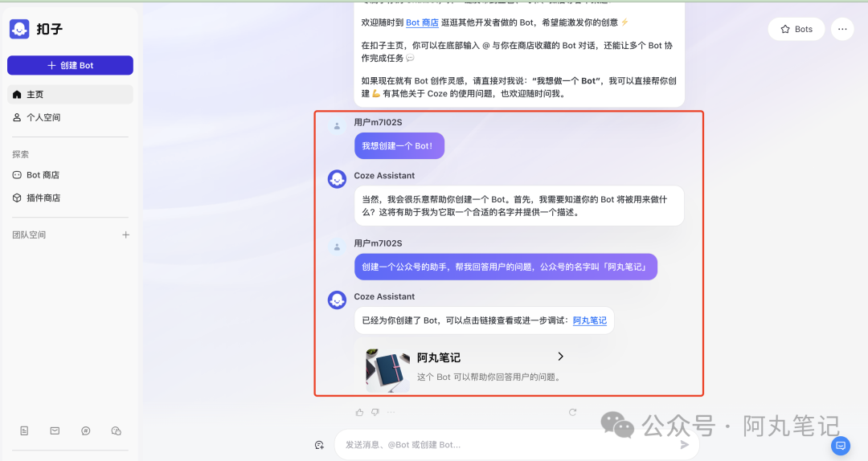Click the 阿丸笔记 notebook thumbnail

coord(387,369)
